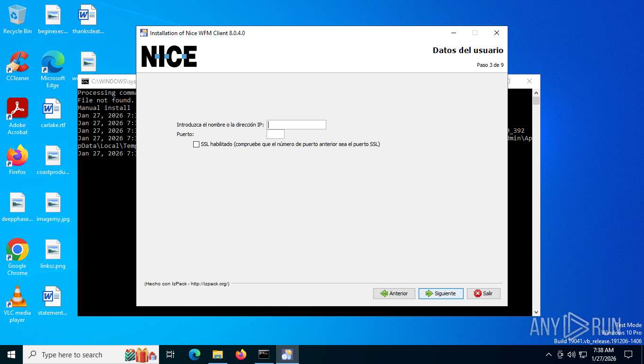Click the Puerto port field

pos(276,134)
